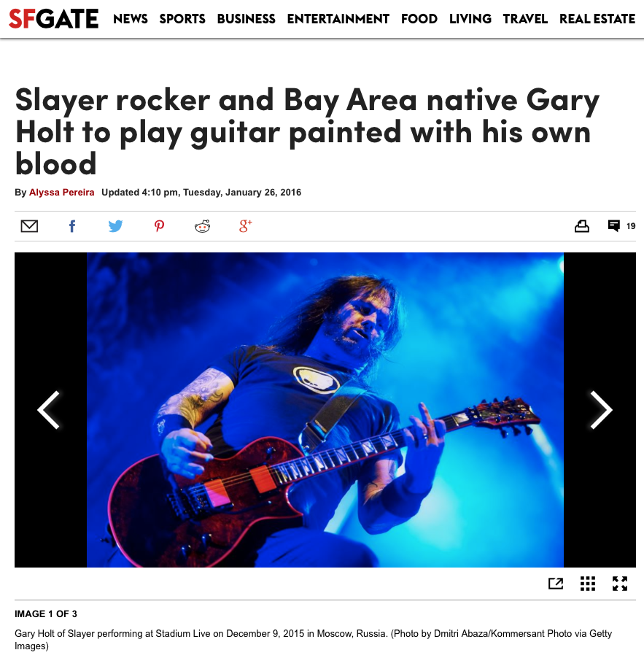644x658 pixels.
Task: Share article via email envelope icon
Action: coord(29,226)
